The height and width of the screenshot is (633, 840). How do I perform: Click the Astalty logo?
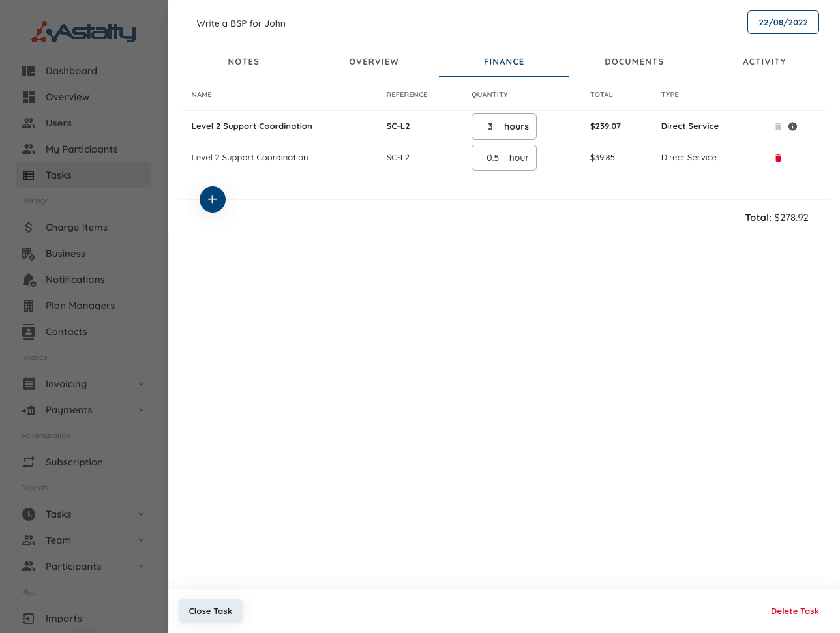click(x=84, y=31)
